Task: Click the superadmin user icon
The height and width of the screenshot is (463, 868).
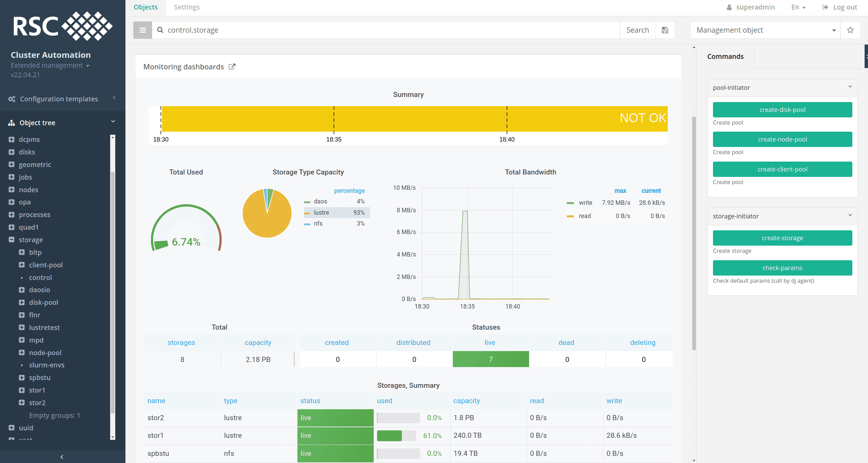Action: [730, 7]
